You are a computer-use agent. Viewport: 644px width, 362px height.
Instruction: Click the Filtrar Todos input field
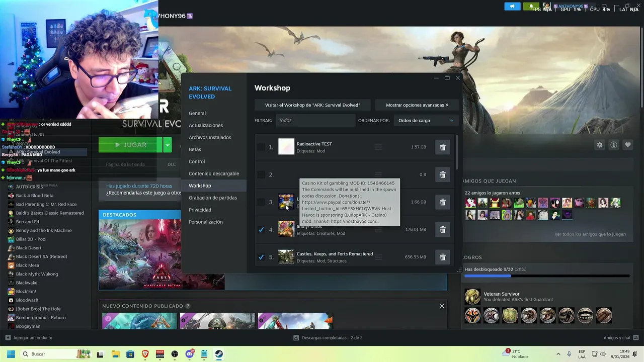pos(315,121)
